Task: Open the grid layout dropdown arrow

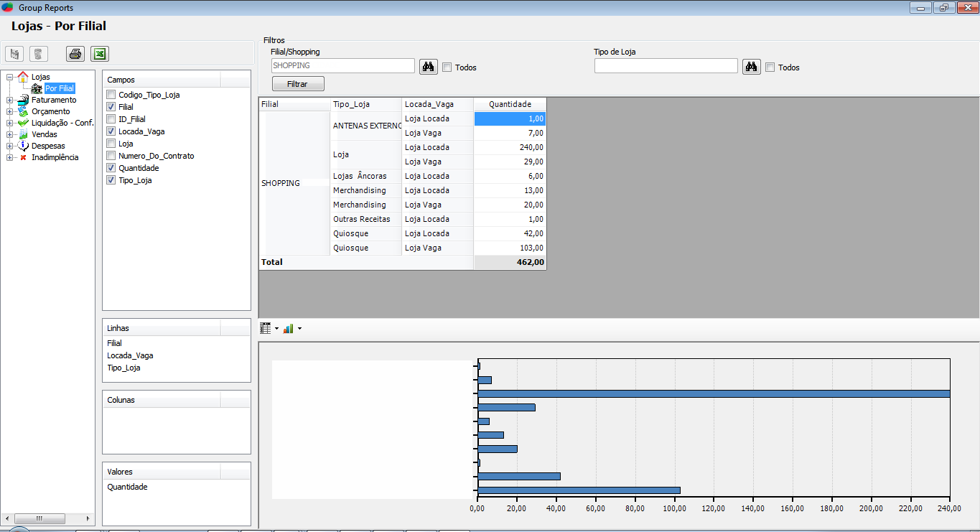Action: click(276, 329)
